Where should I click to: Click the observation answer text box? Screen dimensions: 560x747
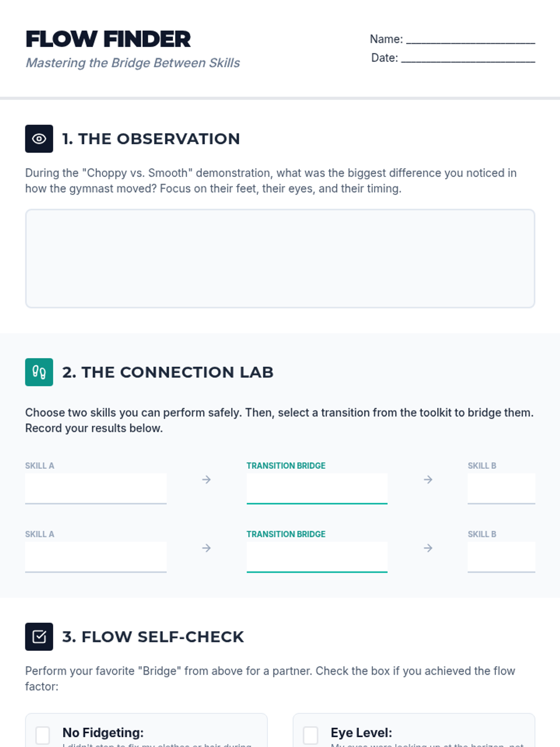(280, 259)
